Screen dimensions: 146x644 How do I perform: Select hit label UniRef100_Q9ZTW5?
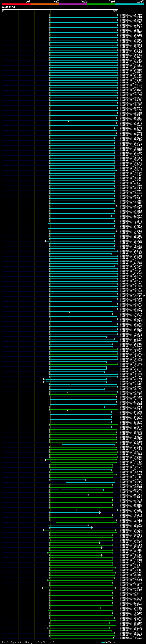coord(131,70)
